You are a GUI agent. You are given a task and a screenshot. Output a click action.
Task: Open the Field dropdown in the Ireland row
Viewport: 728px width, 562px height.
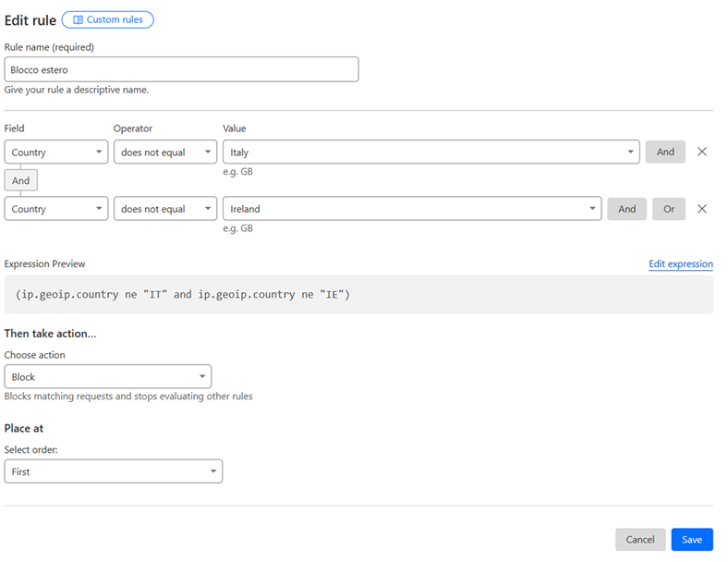56,209
